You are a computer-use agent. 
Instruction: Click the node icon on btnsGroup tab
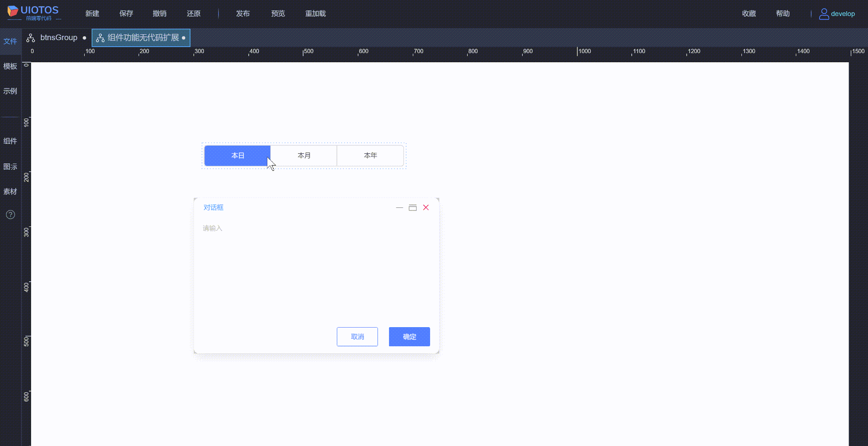pos(30,38)
